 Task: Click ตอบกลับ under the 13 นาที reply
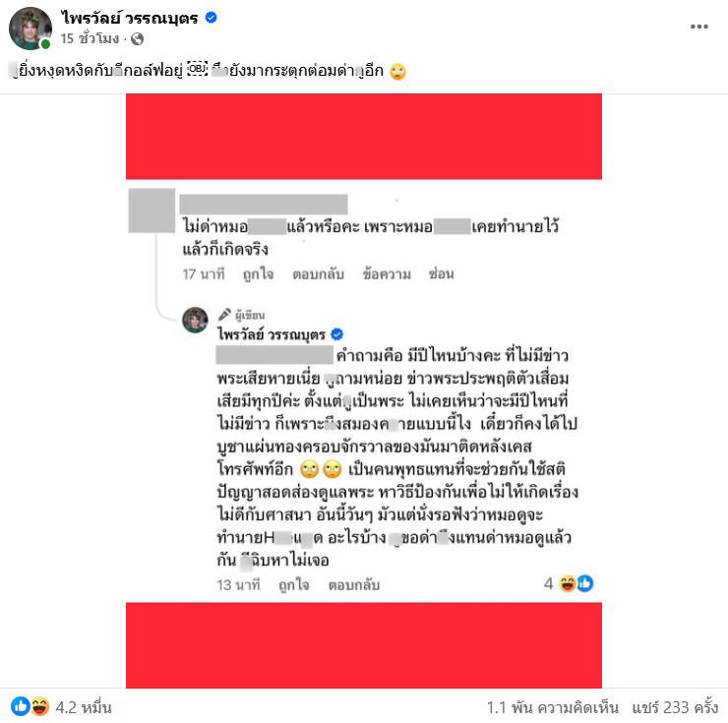pos(354,585)
